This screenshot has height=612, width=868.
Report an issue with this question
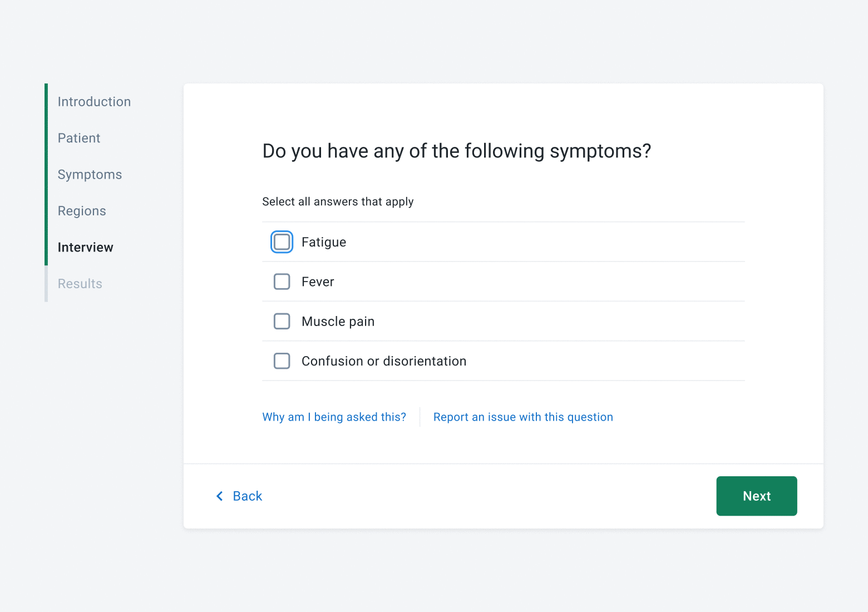[523, 417]
